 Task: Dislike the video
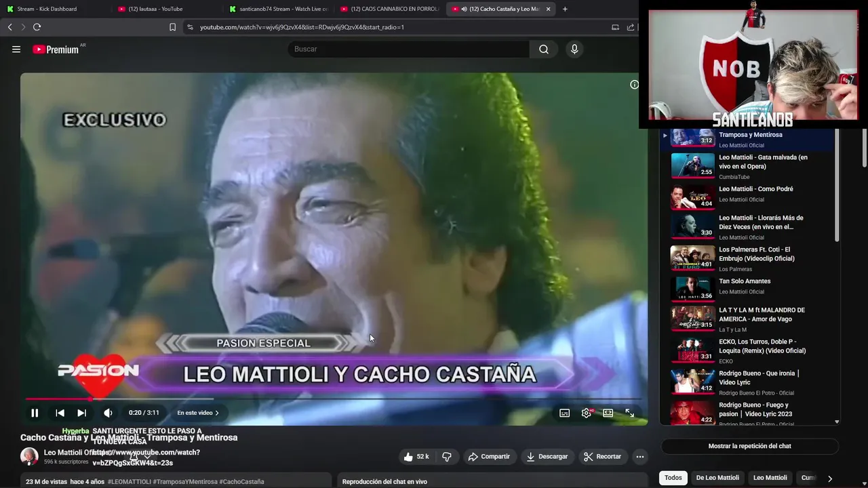click(x=447, y=457)
